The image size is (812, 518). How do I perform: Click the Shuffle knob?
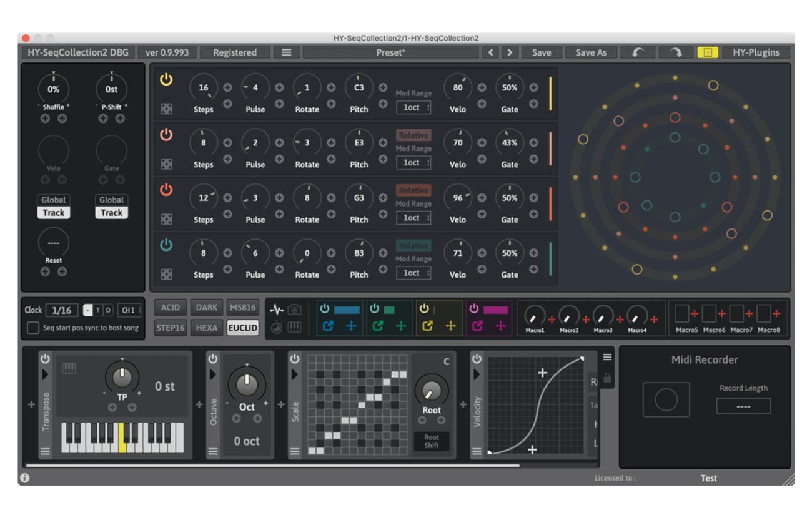pyautogui.click(x=54, y=89)
